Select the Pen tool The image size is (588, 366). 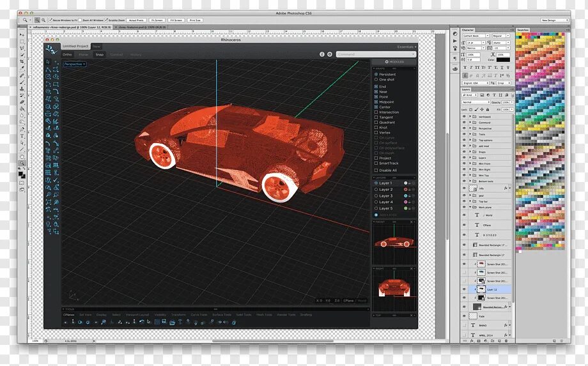[x=22, y=129]
